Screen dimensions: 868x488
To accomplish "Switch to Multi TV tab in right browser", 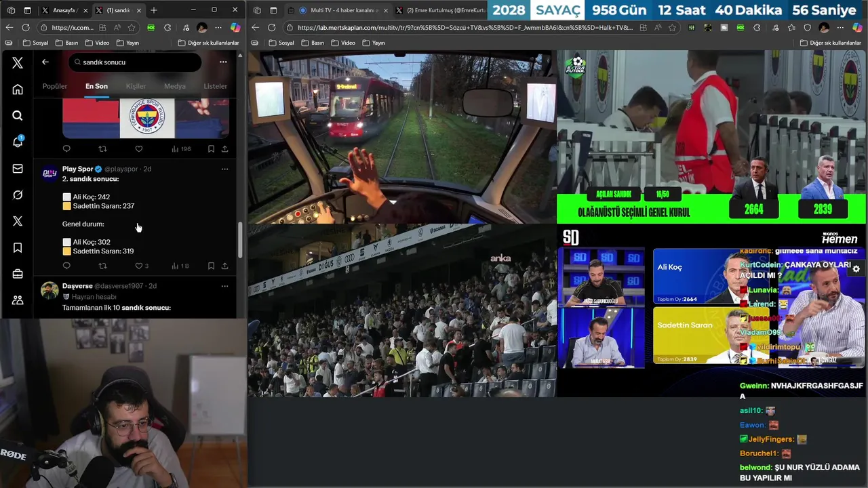I will 337,10.
